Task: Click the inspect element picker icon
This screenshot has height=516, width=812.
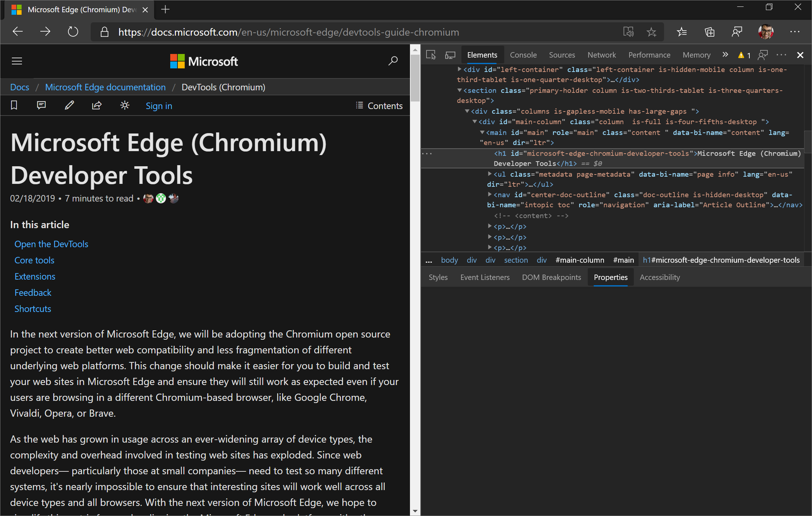Action: pos(431,55)
